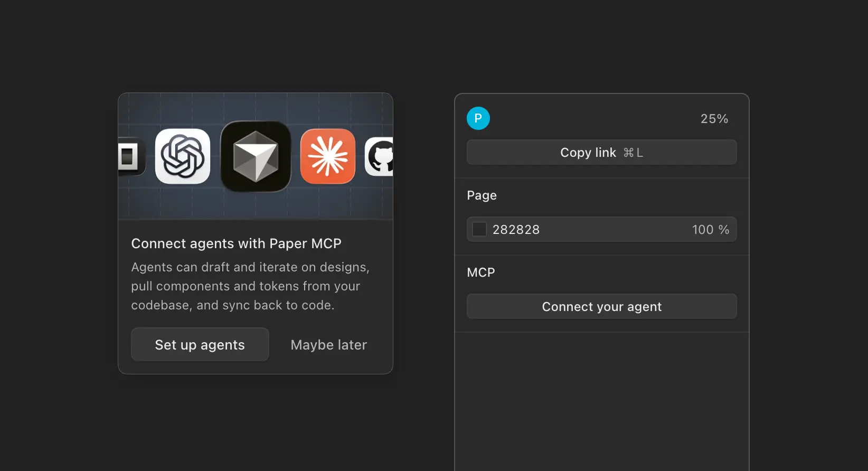Image resolution: width=868 pixels, height=471 pixels.
Task: Click the 282828 hex color field
Action: click(x=516, y=230)
